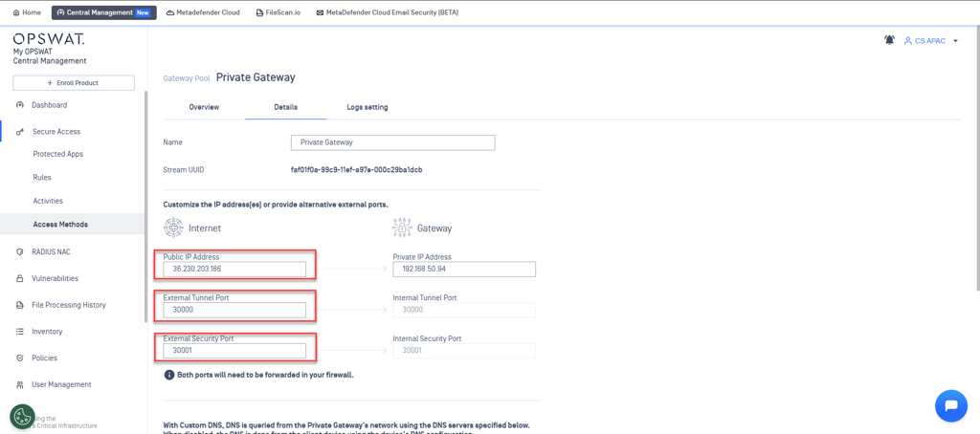
Task: Click the RADIUS NAC shield icon
Action: click(x=19, y=252)
